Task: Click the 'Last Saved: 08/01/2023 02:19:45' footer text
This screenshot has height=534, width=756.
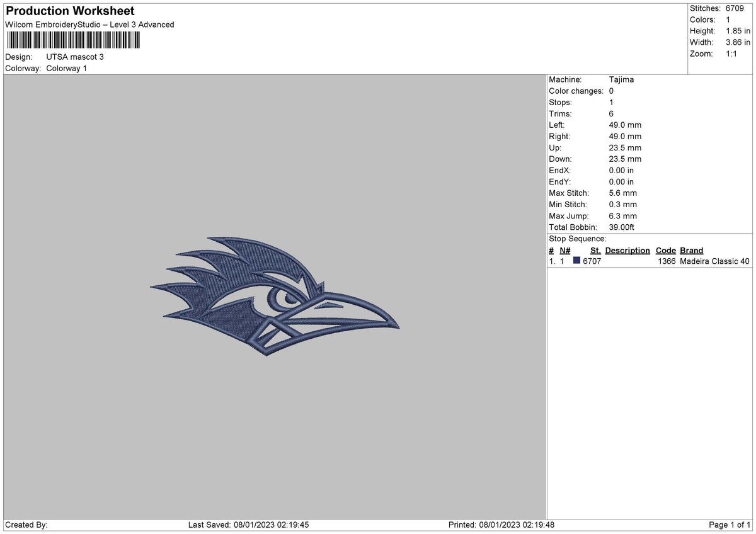Action: click(x=248, y=525)
